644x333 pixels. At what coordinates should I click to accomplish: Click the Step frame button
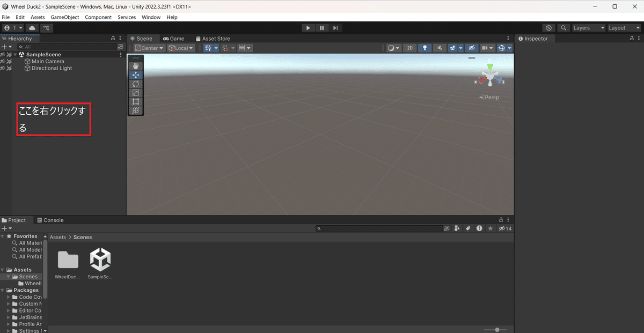(335, 28)
